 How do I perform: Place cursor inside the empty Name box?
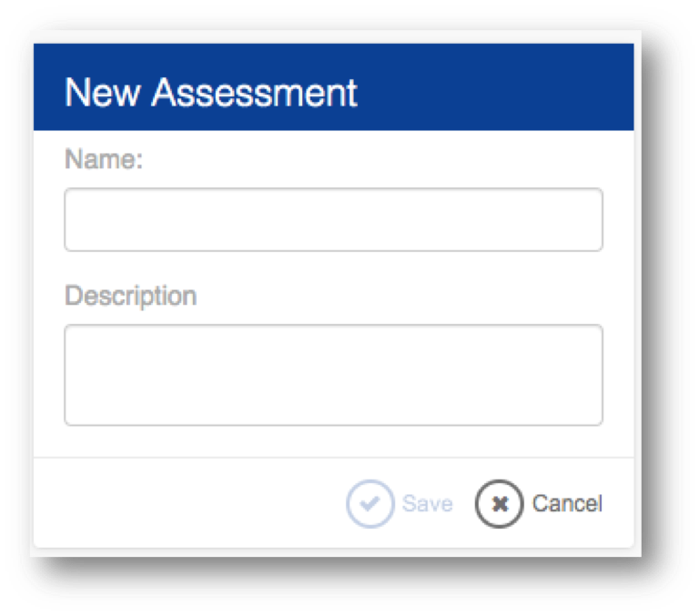333,219
